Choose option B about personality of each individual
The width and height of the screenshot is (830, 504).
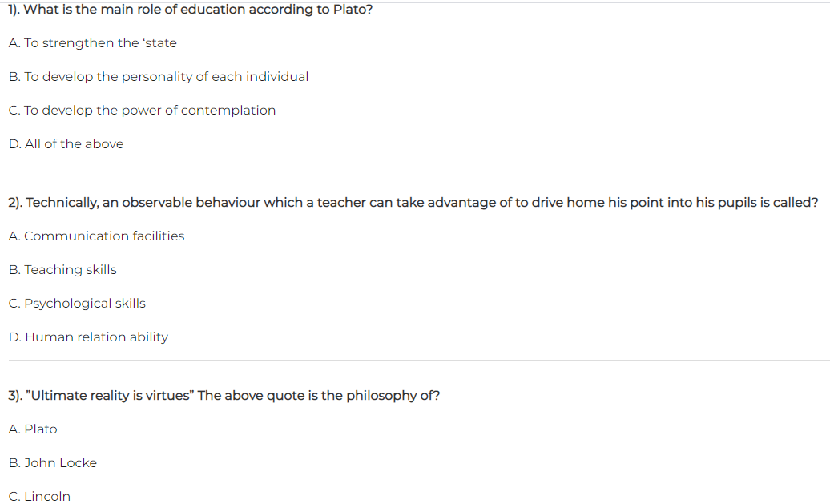click(159, 77)
